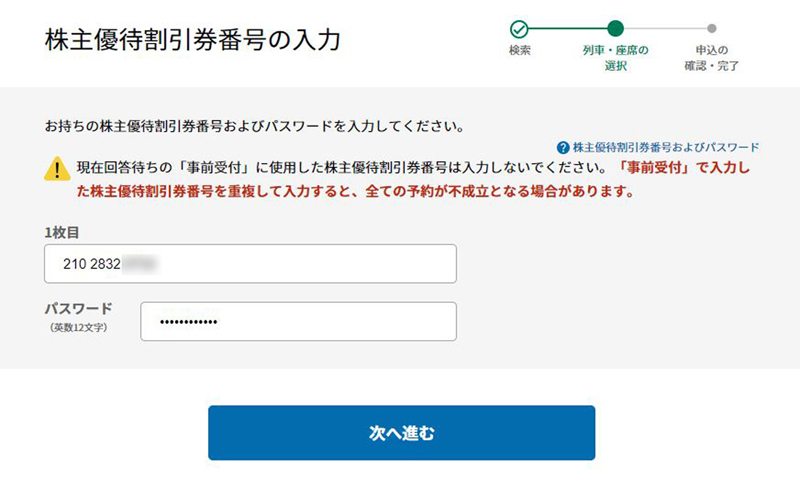This screenshot has height=498, width=800.
Task: Click the green 列車・座席の選択 step circle
Action: pos(615,29)
